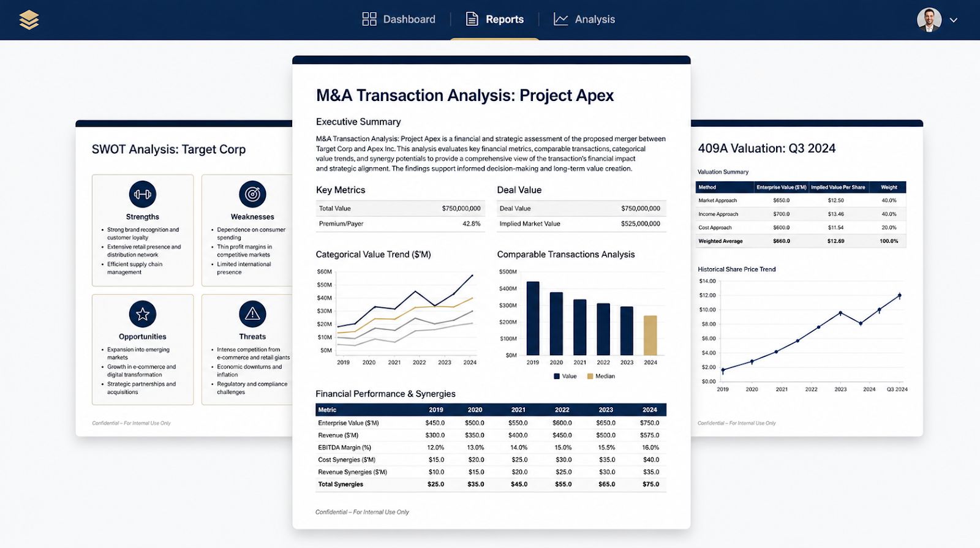The height and width of the screenshot is (548, 980).
Task: Click the Reports document icon
Action: (472, 19)
